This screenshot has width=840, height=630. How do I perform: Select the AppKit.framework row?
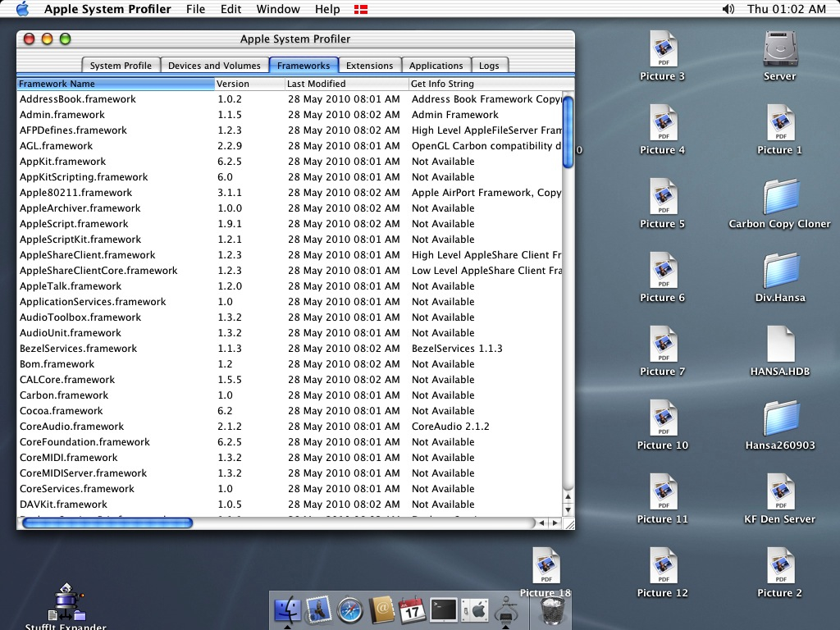point(290,162)
